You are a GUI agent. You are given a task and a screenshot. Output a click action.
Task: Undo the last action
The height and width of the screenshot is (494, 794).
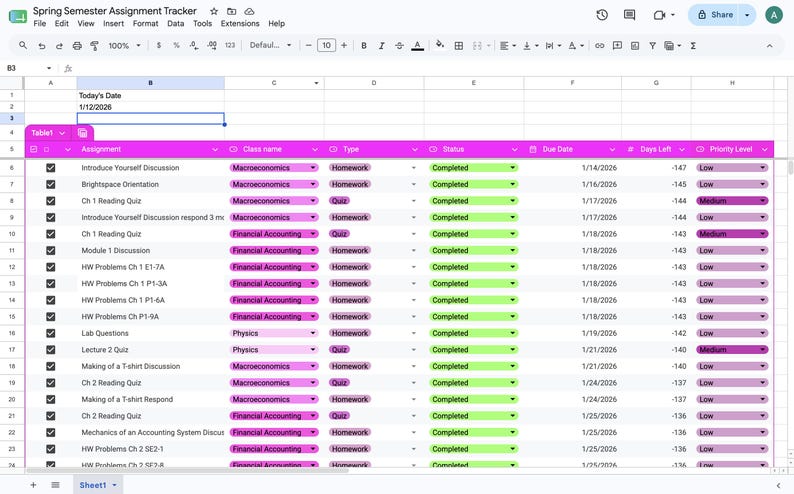click(x=42, y=46)
